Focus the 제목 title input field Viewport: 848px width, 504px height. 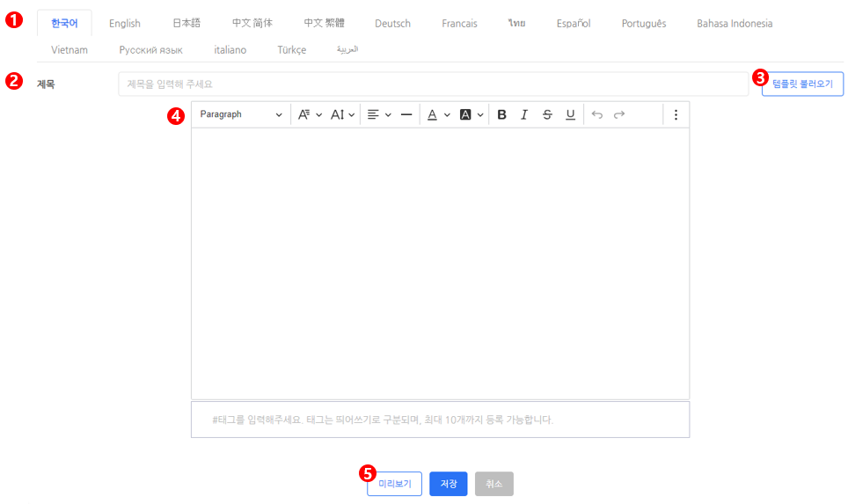point(433,84)
